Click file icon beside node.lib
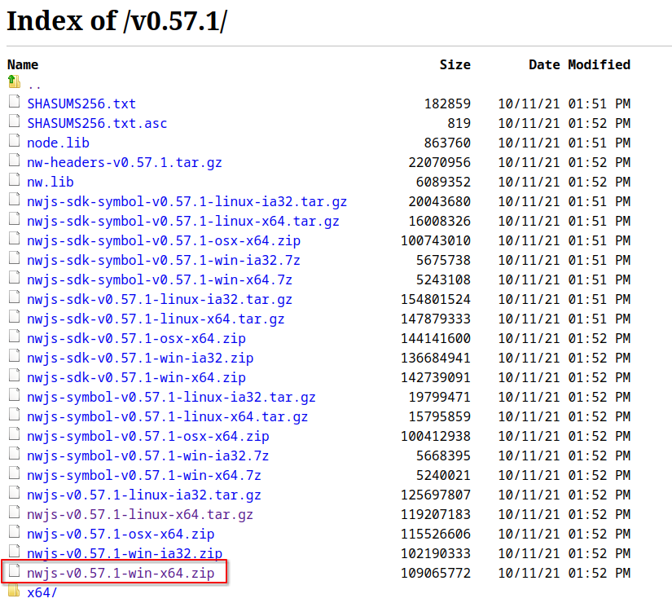This screenshot has height=616, width=672. pyautogui.click(x=14, y=140)
